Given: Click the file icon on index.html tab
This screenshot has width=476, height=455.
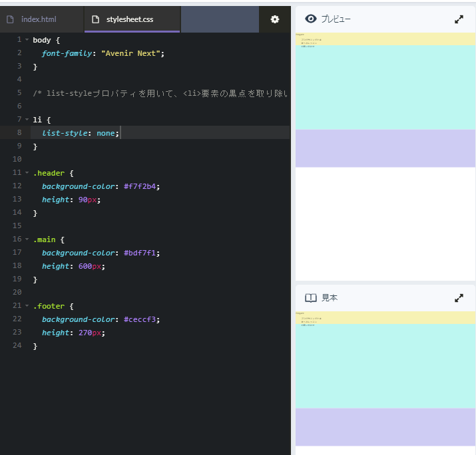Looking at the screenshot, I should coord(10,19).
